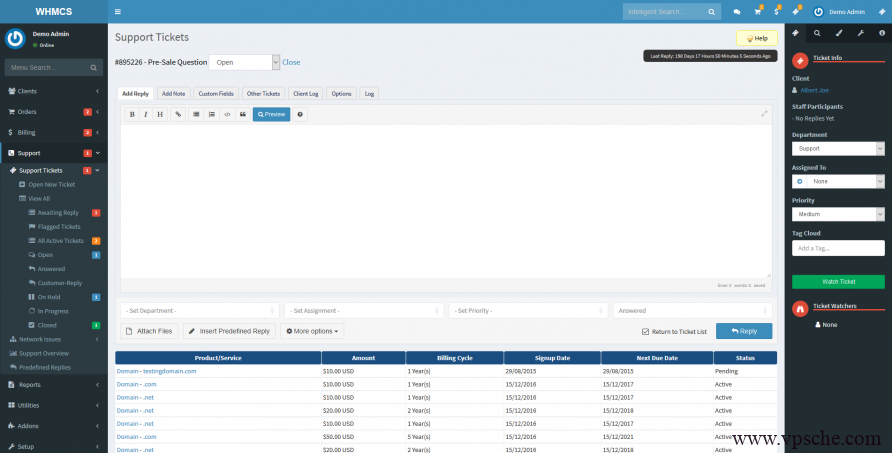Open the shopping cart orders icon in the top bar
Viewport: 892px width, 453px height.
[x=758, y=12]
